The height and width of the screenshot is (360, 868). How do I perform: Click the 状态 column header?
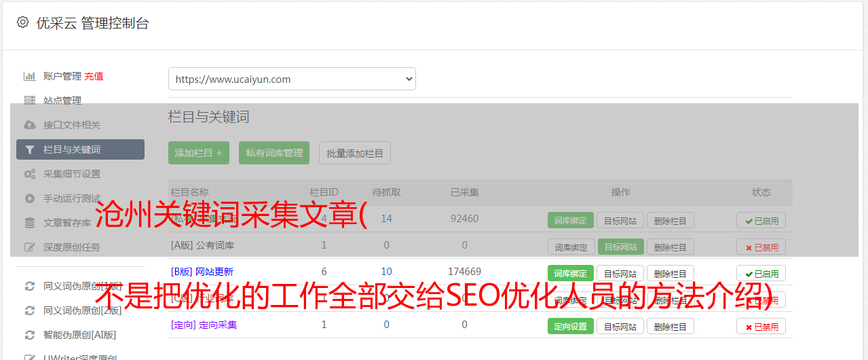[x=761, y=192]
